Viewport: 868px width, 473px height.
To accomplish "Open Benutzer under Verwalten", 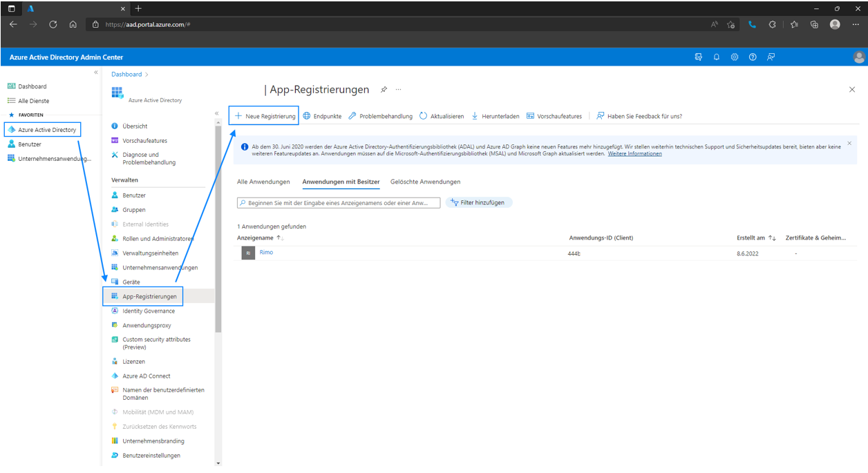I will pos(129,195).
